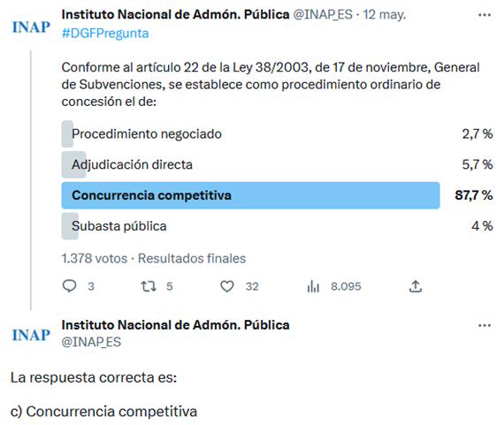Open three-dot menu on poll tweet

tap(485, 15)
